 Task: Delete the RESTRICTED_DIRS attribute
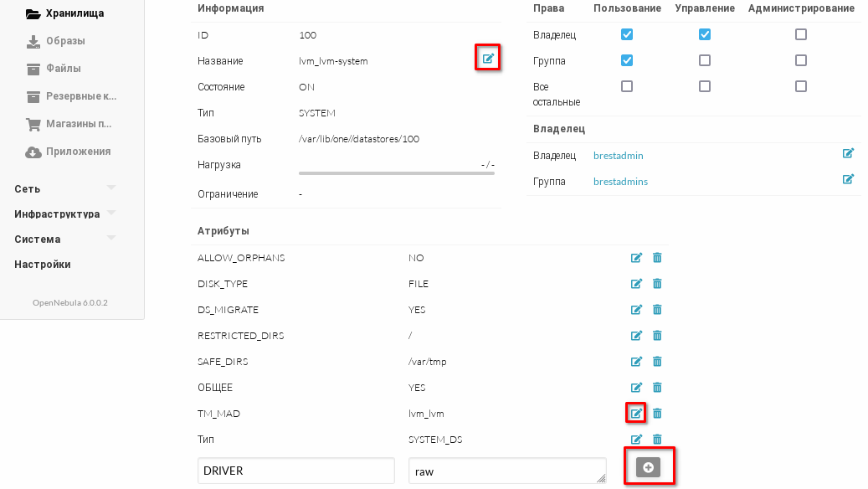[x=657, y=336]
